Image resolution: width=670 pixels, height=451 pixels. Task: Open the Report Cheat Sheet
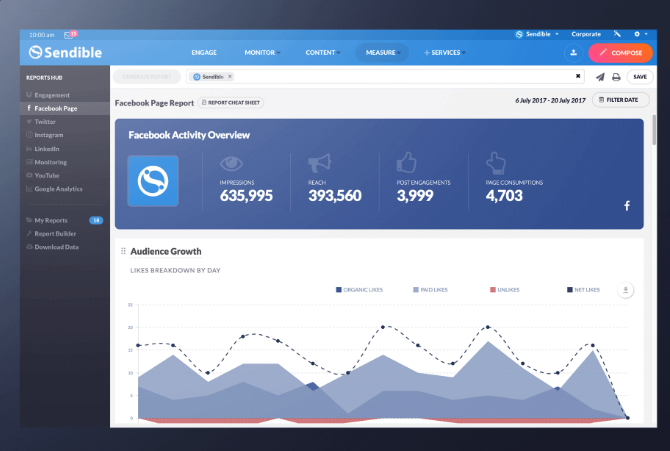point(231,101)
